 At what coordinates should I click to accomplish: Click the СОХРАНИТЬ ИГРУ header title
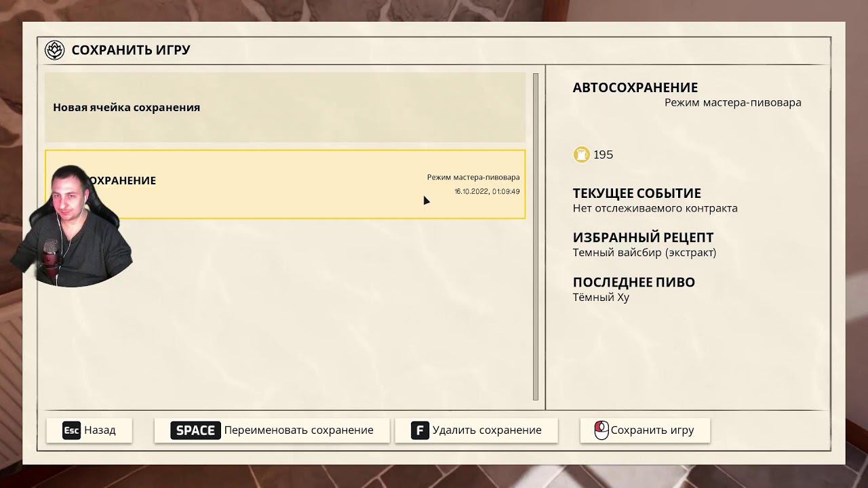(131, 50)
